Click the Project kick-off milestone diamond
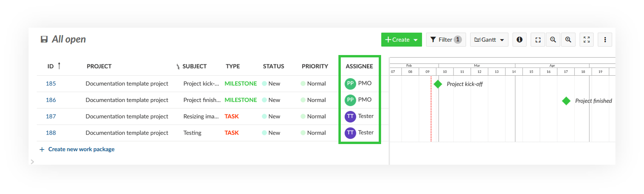The image size is (644, 194). 438,84
